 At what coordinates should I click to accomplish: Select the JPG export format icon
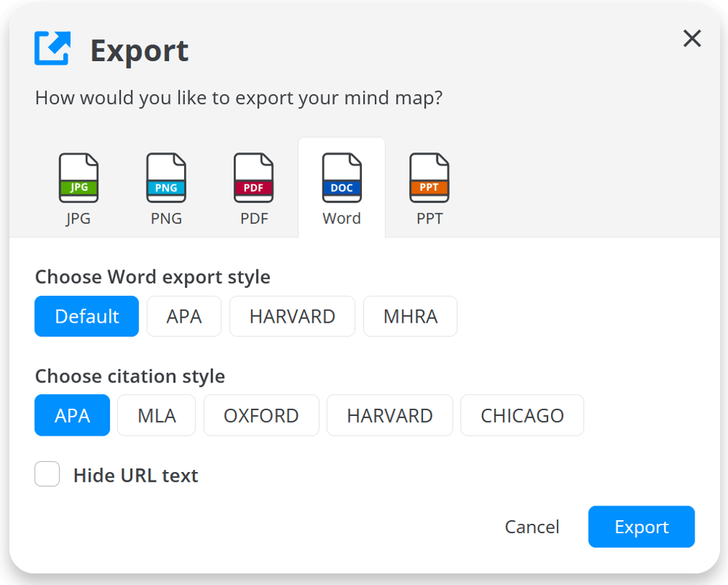point(79,177)
